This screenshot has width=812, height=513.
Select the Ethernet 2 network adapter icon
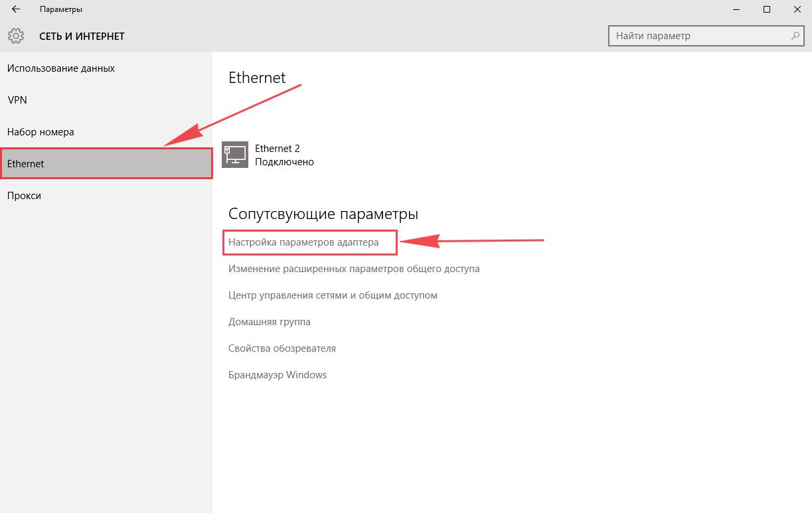point(234,155)
